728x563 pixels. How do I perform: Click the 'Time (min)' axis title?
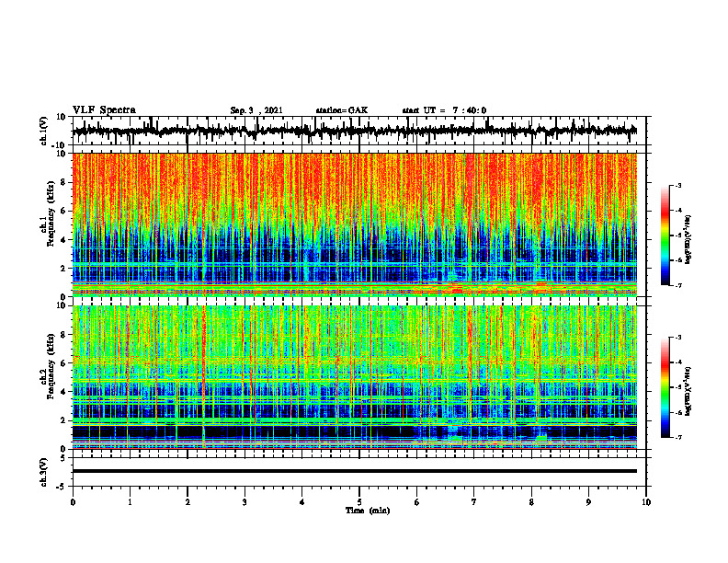point(368,511)
